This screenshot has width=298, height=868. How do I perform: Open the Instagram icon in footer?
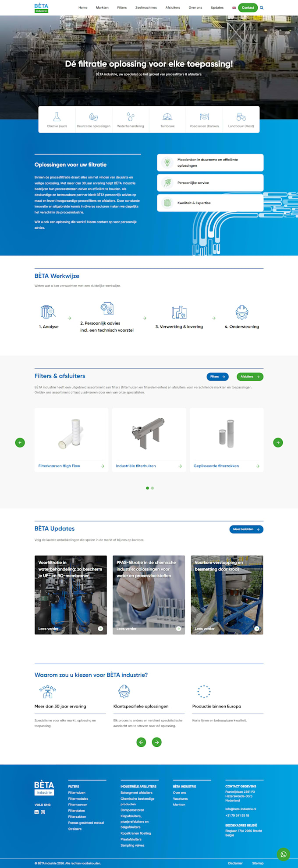click(x=43, y=812)
